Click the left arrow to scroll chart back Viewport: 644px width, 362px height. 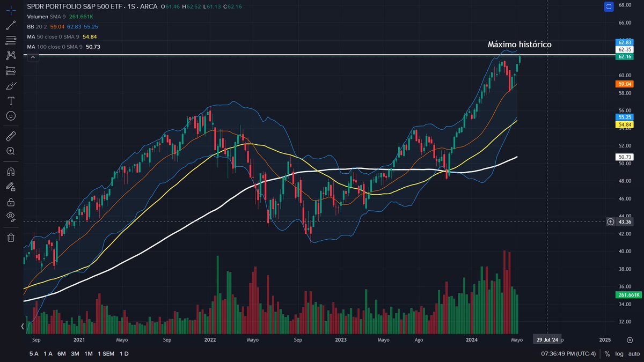point(22,326)
